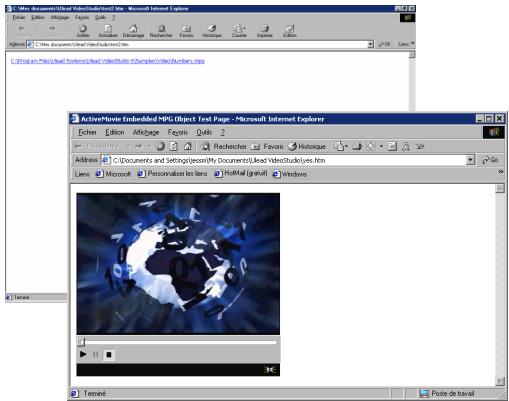Click the movie seek slider thumb
Screen dimensions: 509x401
click(x=81, y=342)
